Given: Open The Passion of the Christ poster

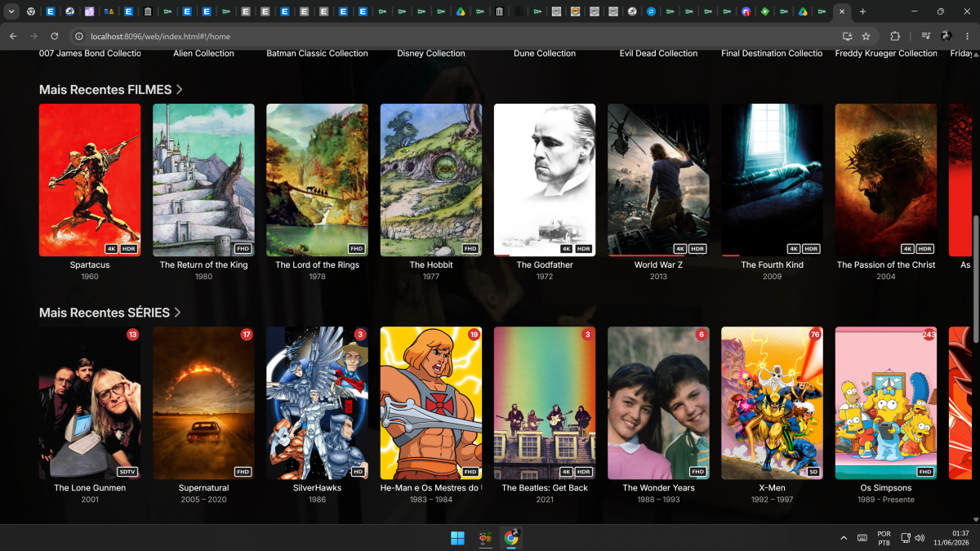Looking at the screenshot, I should coord(886,180).
